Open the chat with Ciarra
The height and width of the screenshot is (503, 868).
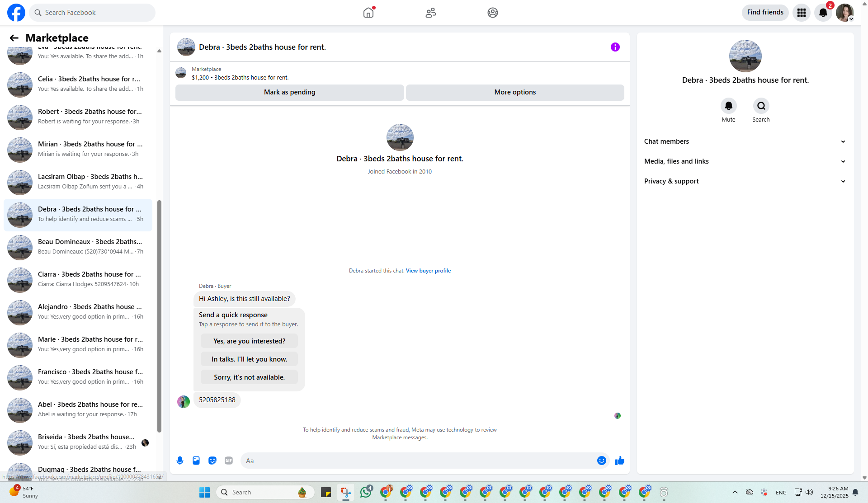[x=78, y=280]
